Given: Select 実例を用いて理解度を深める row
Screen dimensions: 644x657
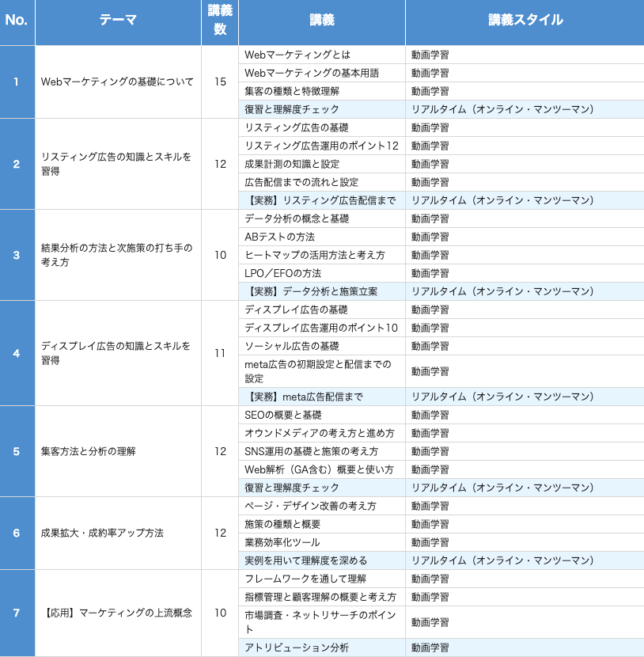Looking at the screenshot, I should [x=441, y=560].
